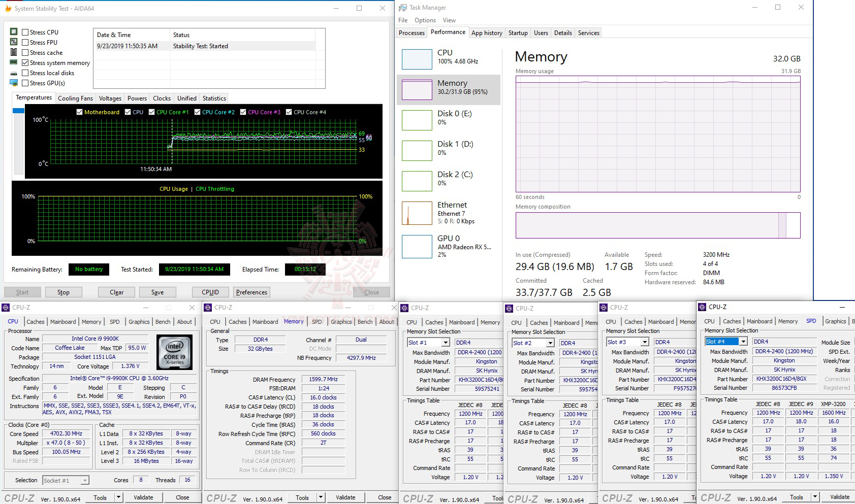Open the Ethernet graph thumbnail in Task Manager

point(417,213)
